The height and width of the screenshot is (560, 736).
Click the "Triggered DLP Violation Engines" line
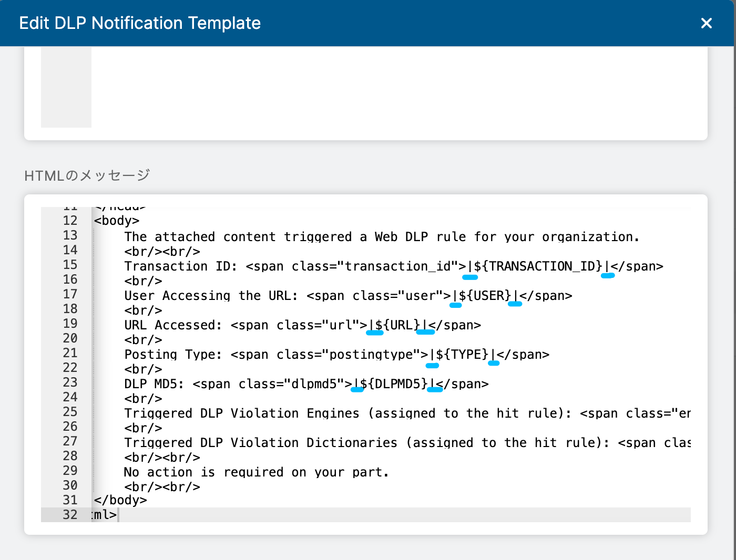[347, 413]
